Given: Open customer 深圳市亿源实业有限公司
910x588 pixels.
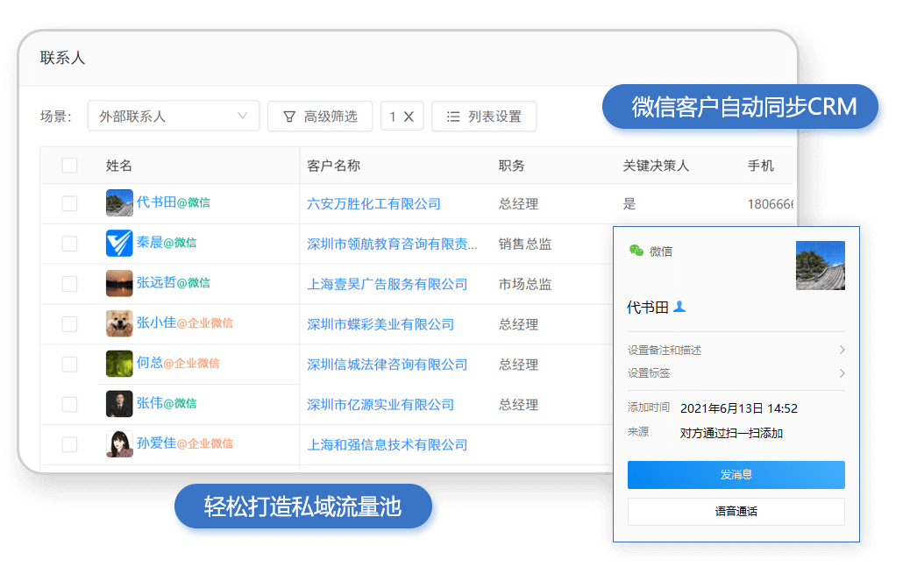Looking at the screenshot, I should coord(380,405).
